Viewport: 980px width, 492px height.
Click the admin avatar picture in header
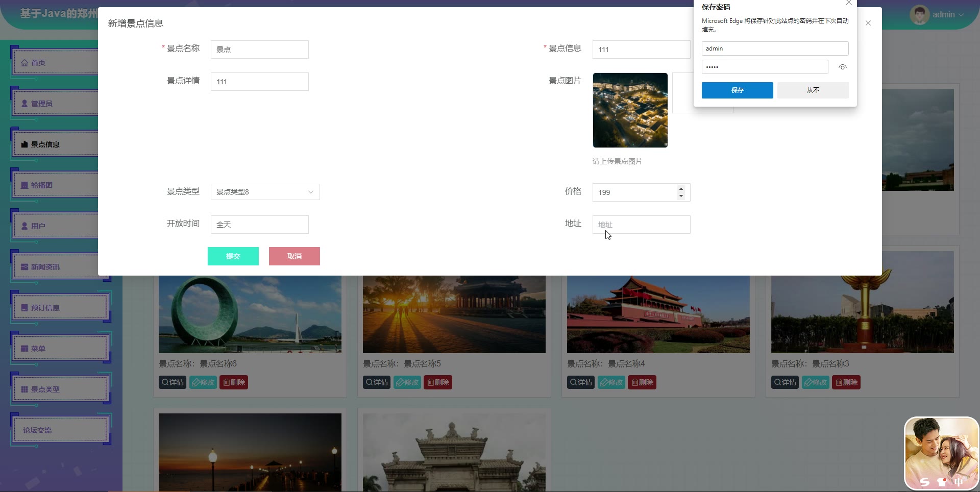coord(919,15)
